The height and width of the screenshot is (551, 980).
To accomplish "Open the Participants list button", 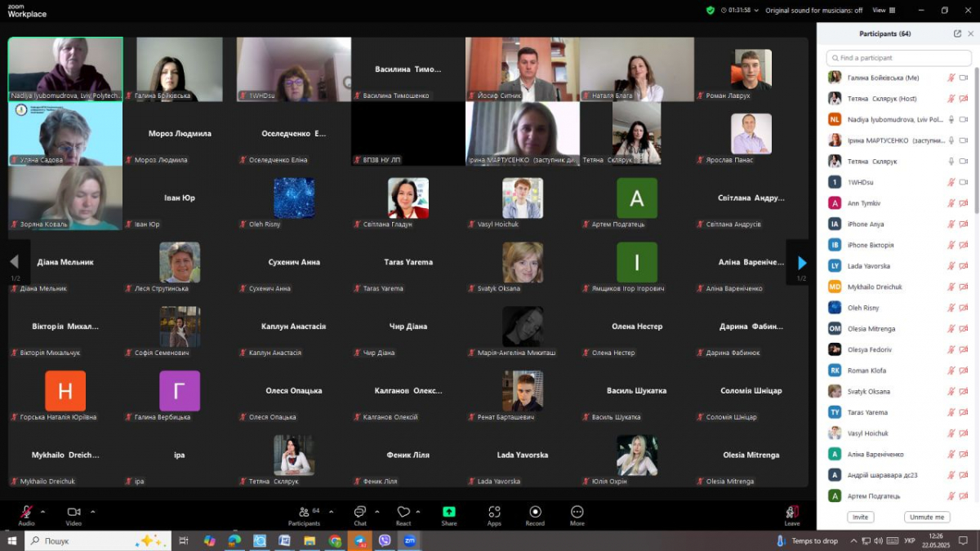I will 305,512.
